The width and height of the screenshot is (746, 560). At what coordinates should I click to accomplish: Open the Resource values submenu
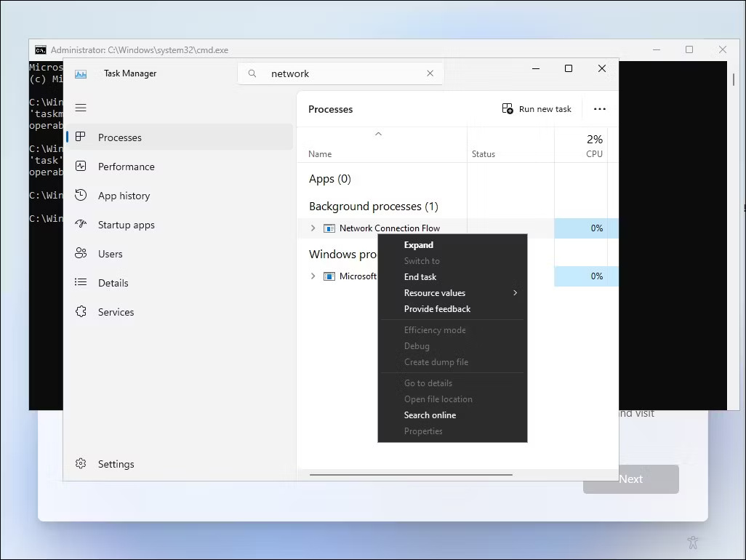(434, 292)
